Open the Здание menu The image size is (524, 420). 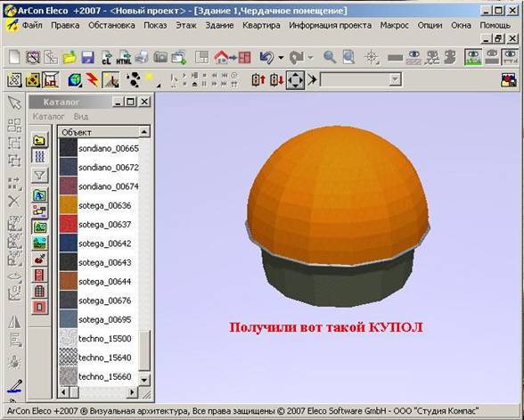pos(219,25)
